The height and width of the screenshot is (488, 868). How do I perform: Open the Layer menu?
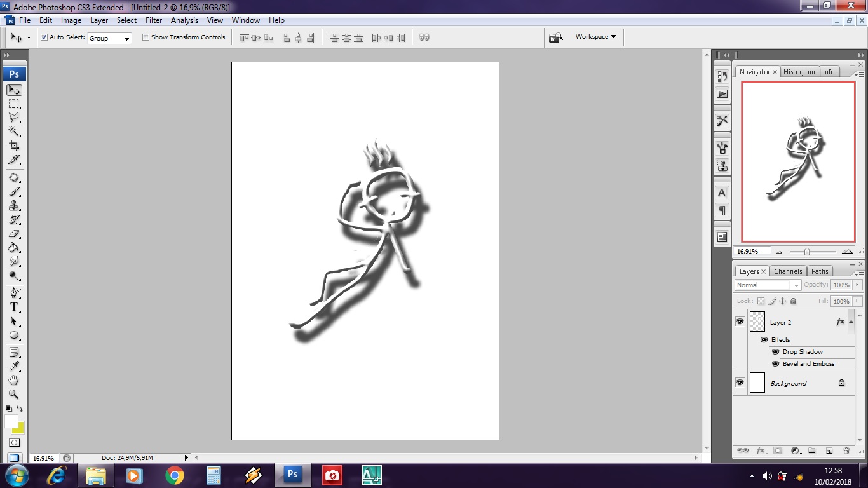(99, 20)
